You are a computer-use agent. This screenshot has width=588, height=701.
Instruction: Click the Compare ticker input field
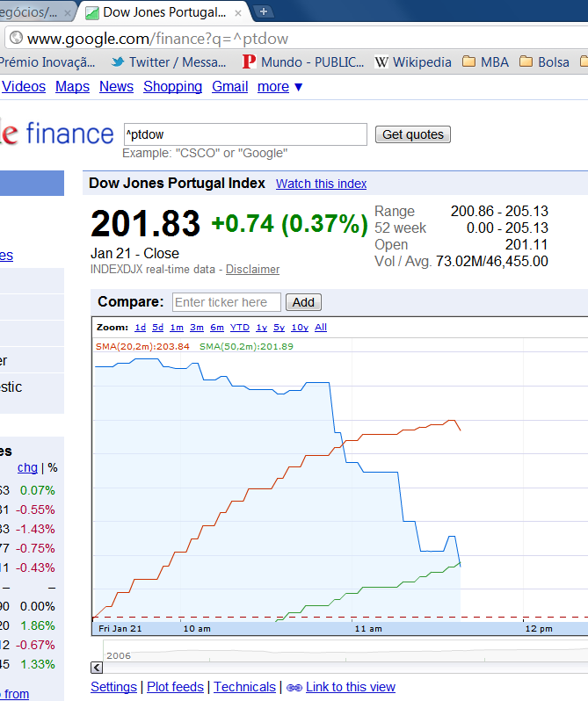[227, 302]
